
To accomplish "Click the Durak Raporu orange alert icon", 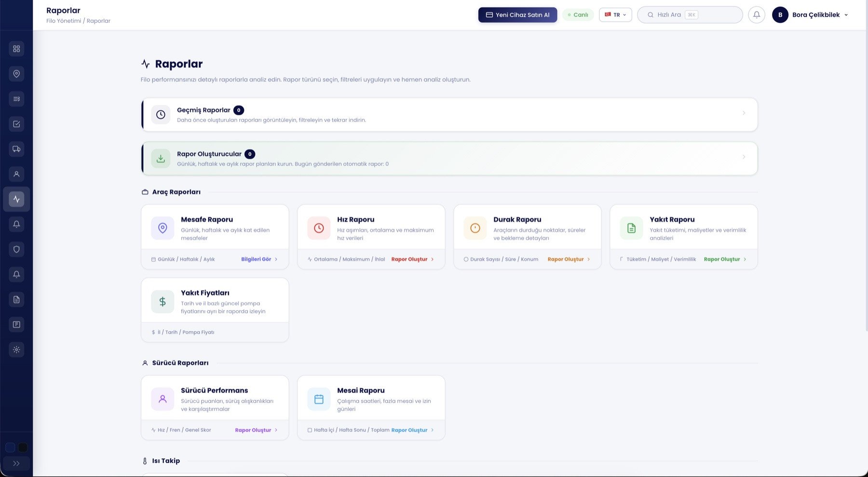I will pyautogui.click(x=475, y=228).
